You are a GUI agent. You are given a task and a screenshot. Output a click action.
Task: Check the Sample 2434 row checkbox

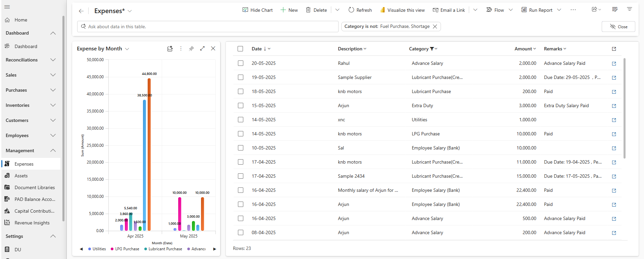241,176
